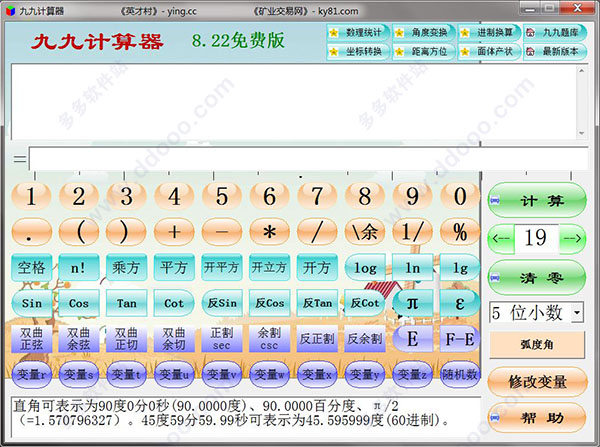Click the 余割 csc key
The width and height of the screenshot is (600, 447).
pyautogui.click(x=269, y=339)
